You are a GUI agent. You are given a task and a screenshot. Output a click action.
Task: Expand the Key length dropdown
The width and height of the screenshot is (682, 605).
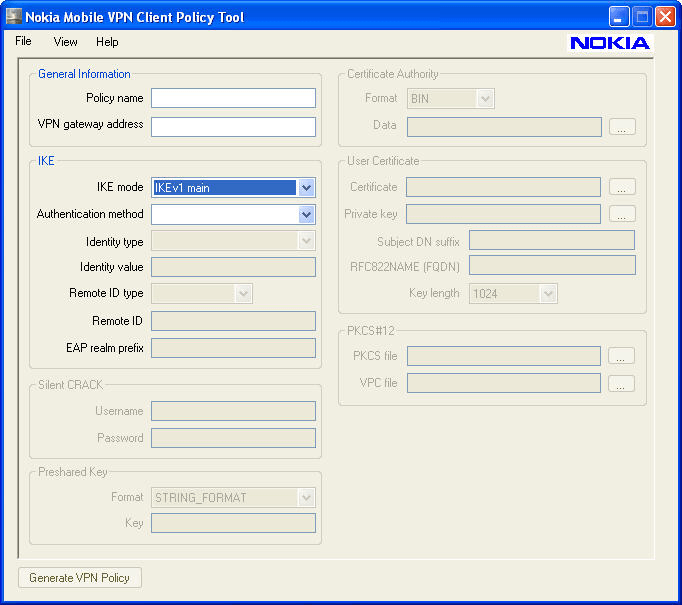point(547,294)
